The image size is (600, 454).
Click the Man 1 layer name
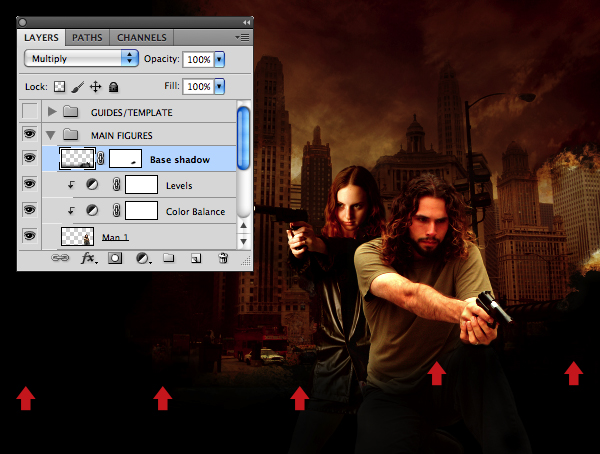click(115, 237)
